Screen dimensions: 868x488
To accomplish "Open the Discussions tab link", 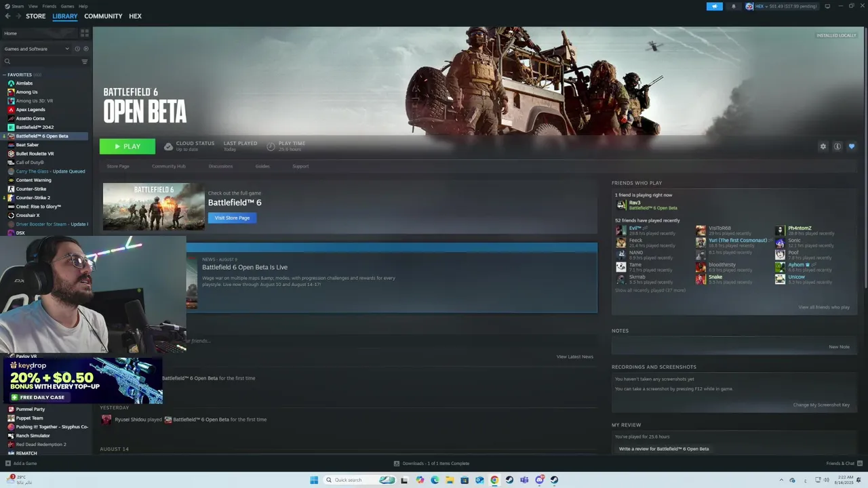I will [220, 166].
